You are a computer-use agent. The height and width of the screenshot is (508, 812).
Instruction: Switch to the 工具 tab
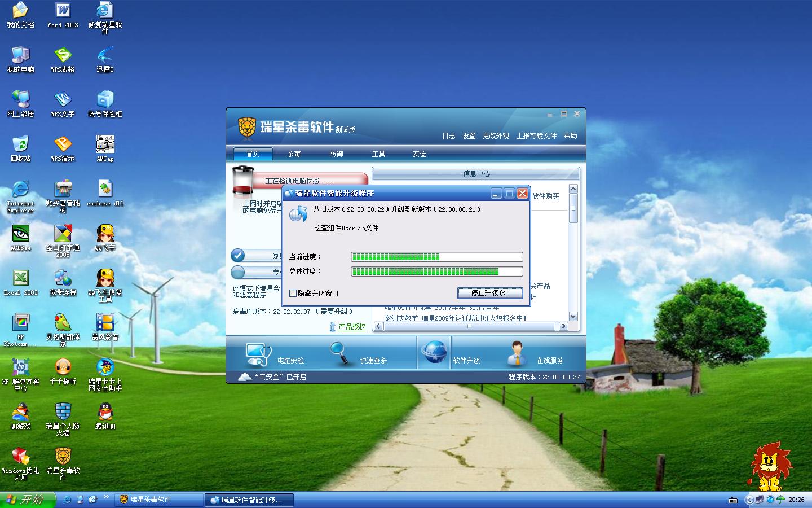tap(378, 154)
